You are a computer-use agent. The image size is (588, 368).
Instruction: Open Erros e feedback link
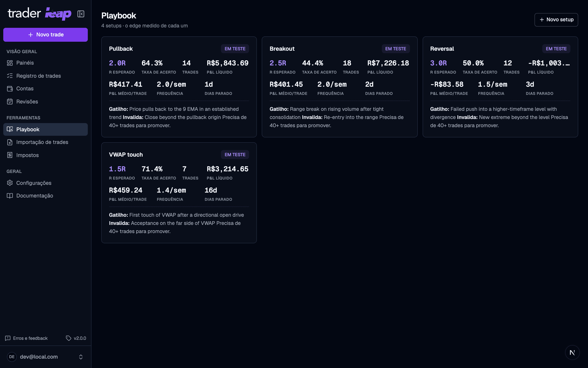(x=26, y=338)
